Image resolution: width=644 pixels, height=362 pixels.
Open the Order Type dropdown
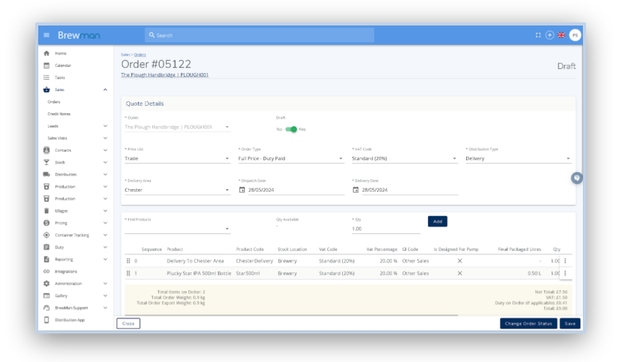pos(290,158)
